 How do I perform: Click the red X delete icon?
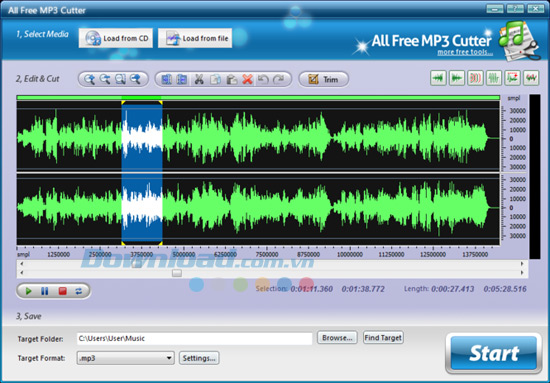(248, 79)
